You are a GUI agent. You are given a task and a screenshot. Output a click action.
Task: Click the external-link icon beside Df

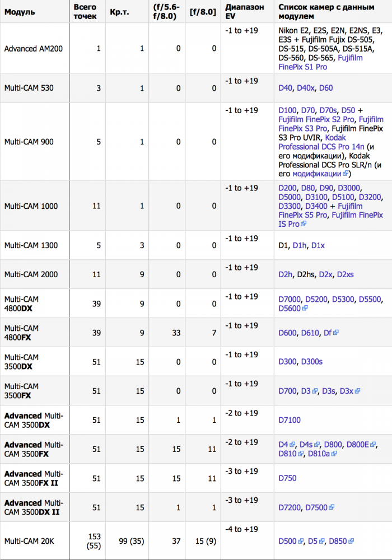[335, 333]
